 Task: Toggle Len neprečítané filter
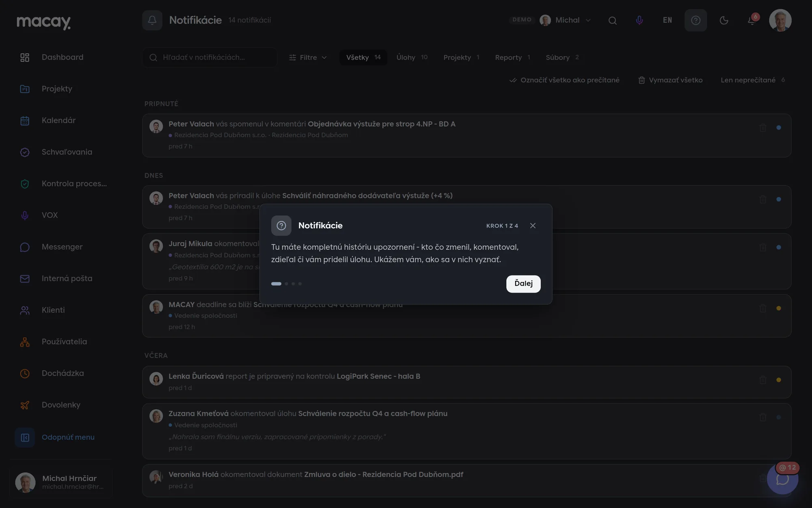pos(753,80)
